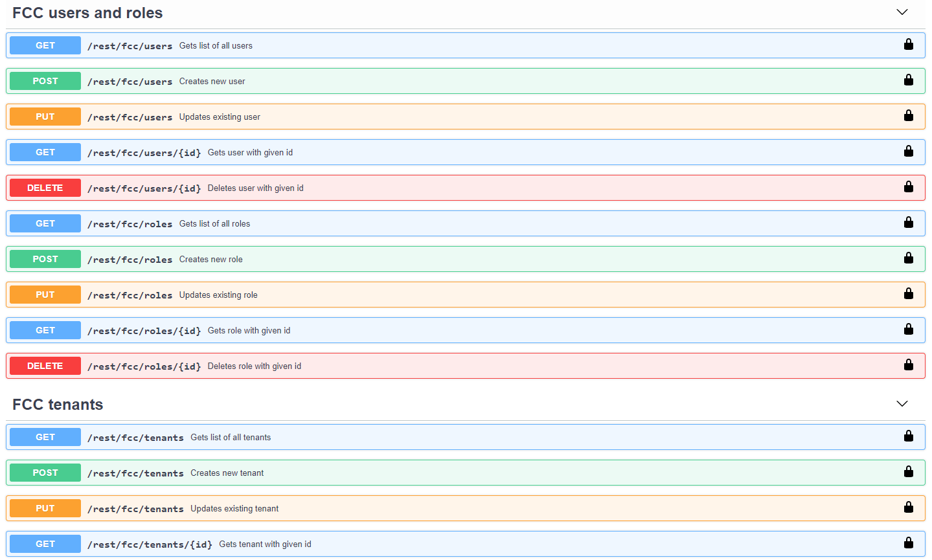Click the PUT button for /rest/fcc/tenants
The height and width of the screenshot is (560, 932).
point(45,508)
